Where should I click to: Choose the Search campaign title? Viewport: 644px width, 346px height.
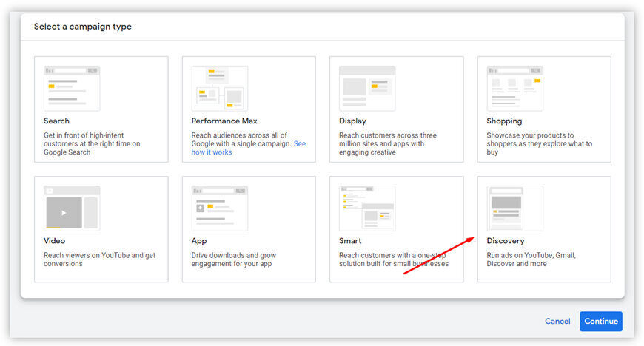click(x=56, y=121)
